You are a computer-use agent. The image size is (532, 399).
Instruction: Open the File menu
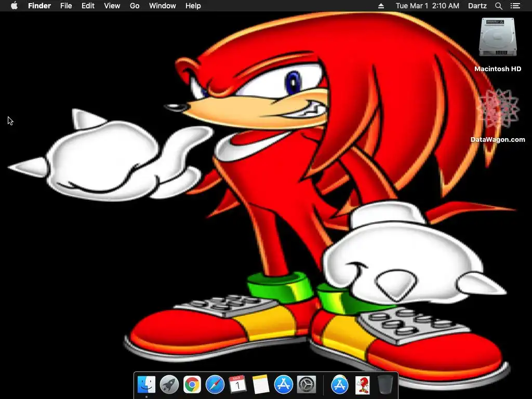tap(66, 6)
